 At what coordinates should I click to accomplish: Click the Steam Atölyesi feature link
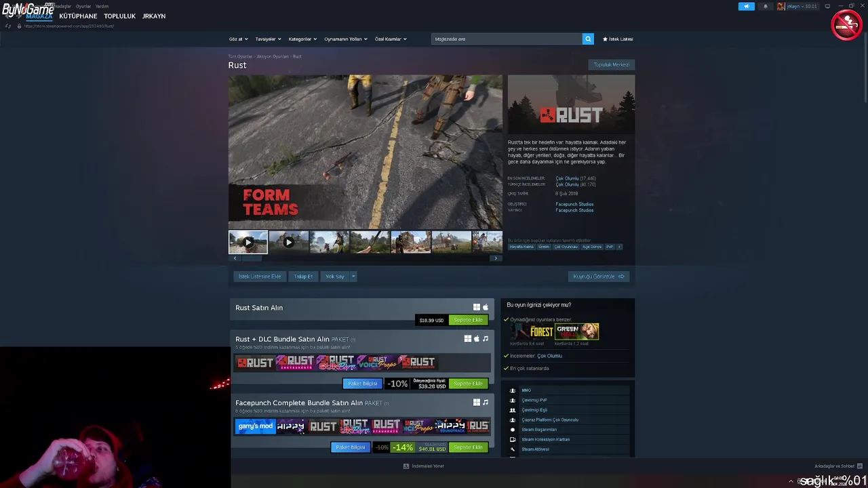pyautogui.click(x=535, y=449)
